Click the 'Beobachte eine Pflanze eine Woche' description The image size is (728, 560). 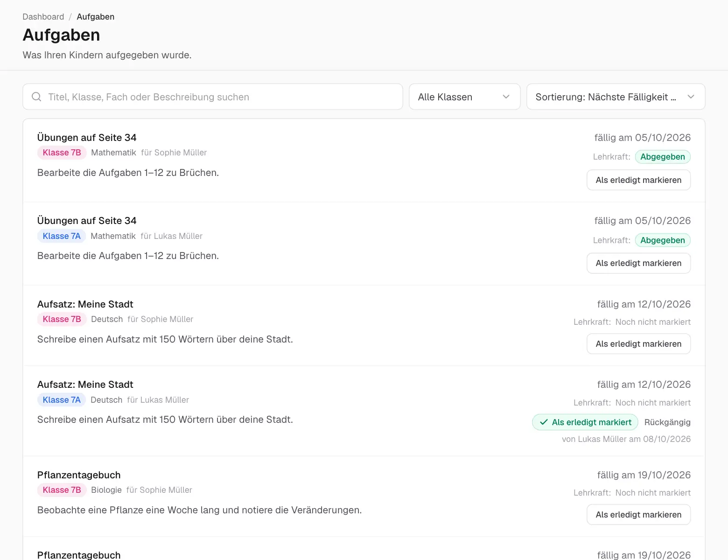click(200, 510)
